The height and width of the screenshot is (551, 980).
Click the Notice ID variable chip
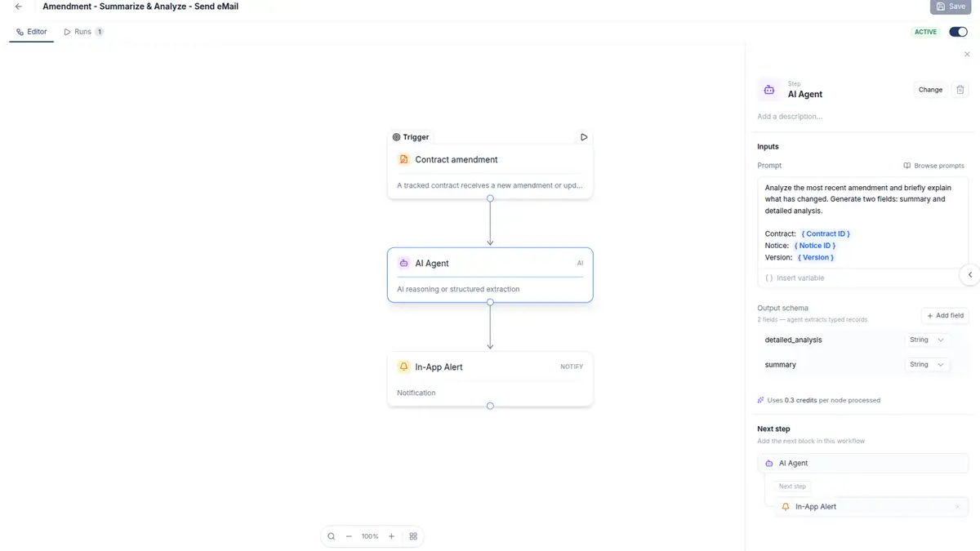[x=814, y=245]
